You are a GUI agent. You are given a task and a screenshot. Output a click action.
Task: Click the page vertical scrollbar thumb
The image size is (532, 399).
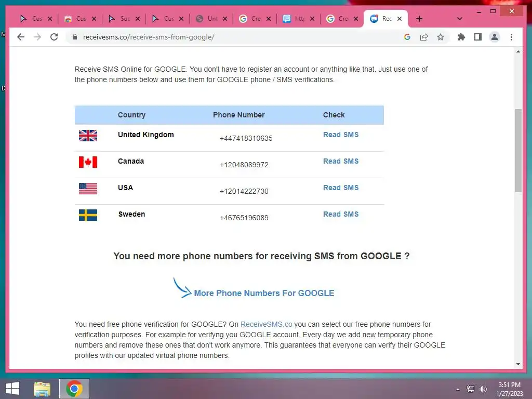click(518, 151)
